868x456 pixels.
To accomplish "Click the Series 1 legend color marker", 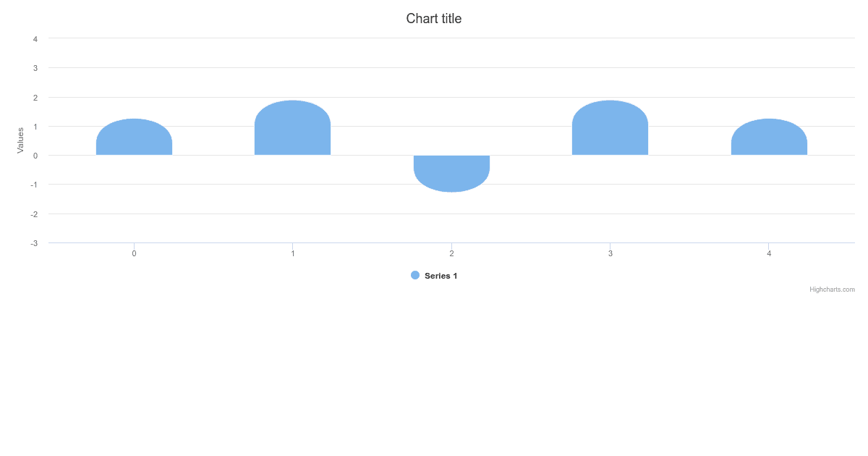I will [x=415, y=275].
